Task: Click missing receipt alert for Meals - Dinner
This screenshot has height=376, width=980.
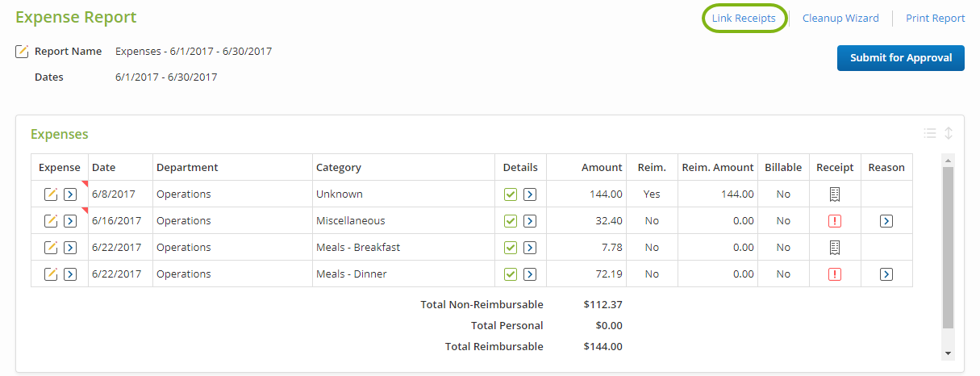Action: [835, 274]
